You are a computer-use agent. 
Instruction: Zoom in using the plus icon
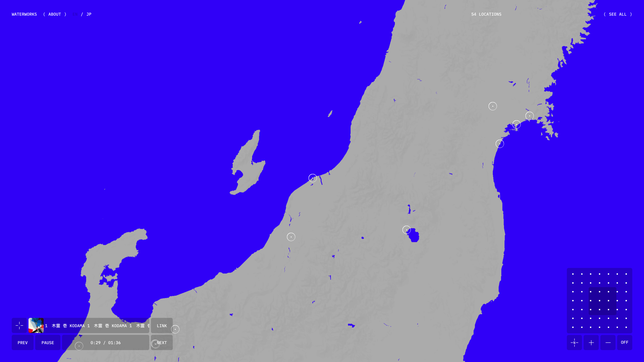point(591,342)
